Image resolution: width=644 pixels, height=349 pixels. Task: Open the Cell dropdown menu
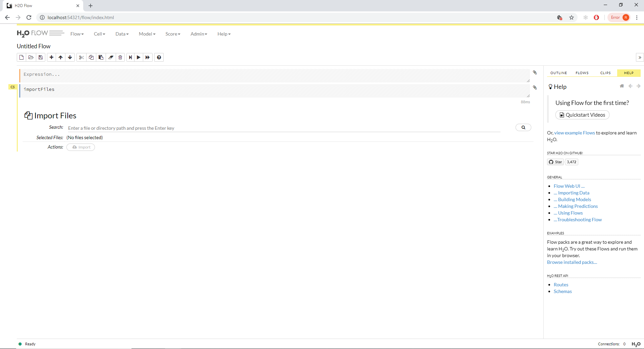point(100,34)
